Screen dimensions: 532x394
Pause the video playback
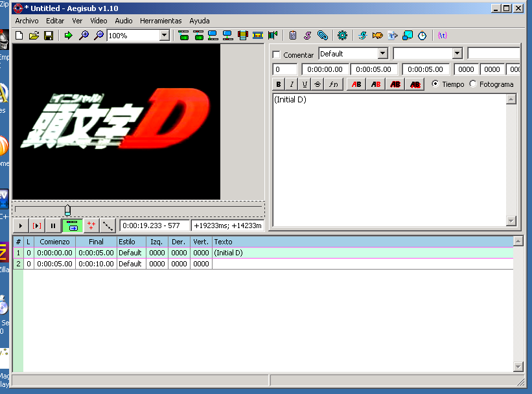point(53,226)
